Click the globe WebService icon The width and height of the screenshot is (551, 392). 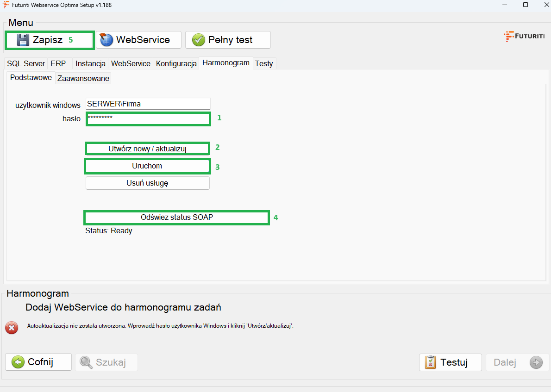click(x=106, y=40)
